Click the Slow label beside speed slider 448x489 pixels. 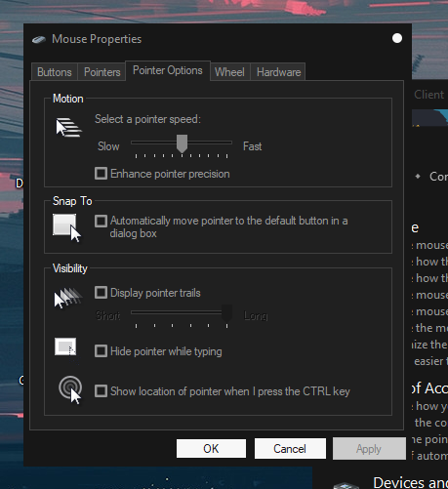point(108,146)
